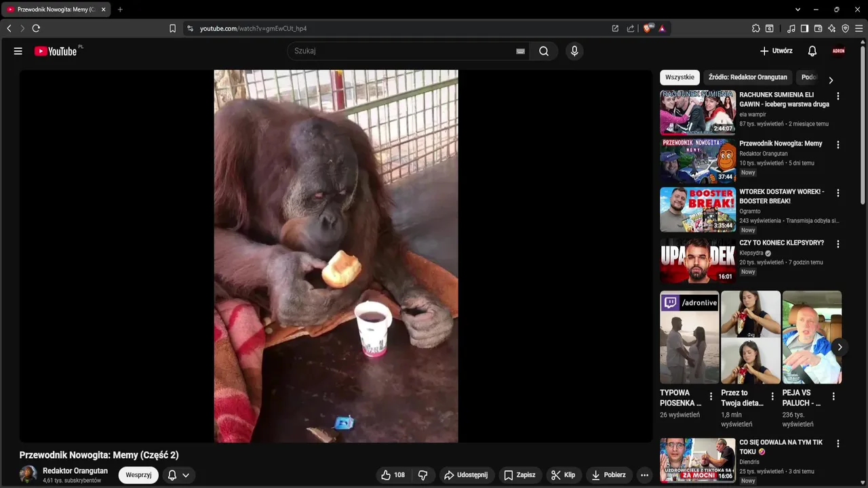868x488 pixels.
Task: Open the browser main menu
Action: (859, 28)
